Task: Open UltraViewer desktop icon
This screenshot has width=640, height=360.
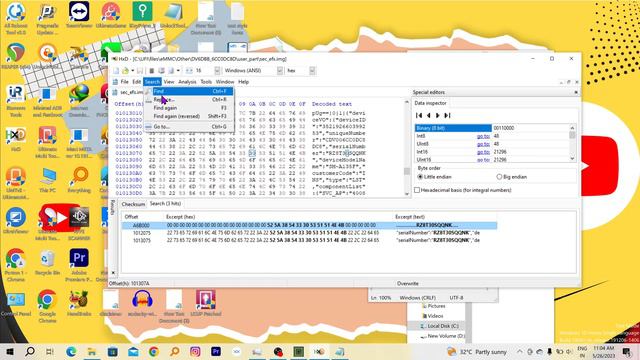Action: pyautogui.click(x=16, y=222)
